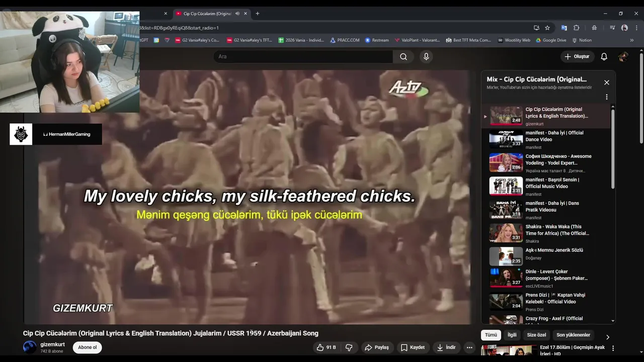Open Restream bookmark
The image size is (644, 362).
377,40
